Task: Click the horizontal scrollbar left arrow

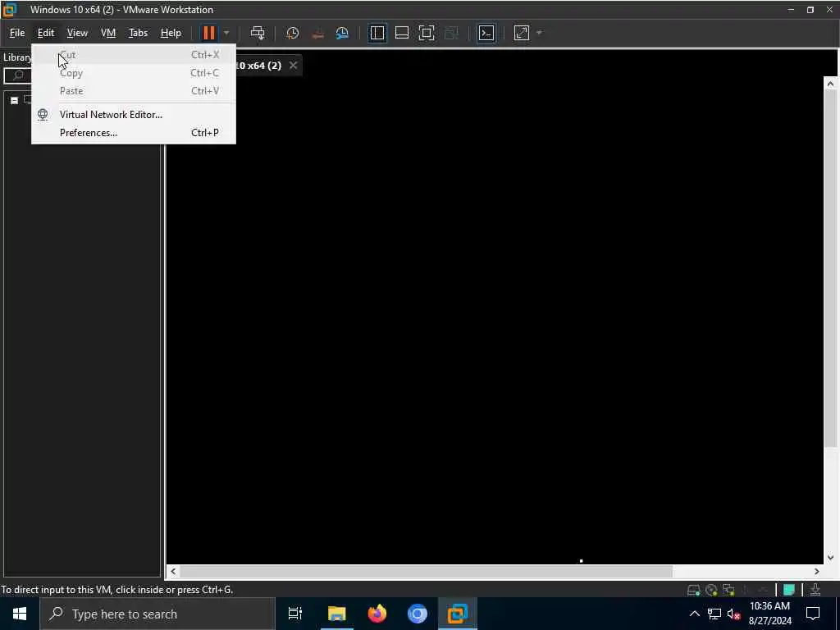Action: (173, 572)
